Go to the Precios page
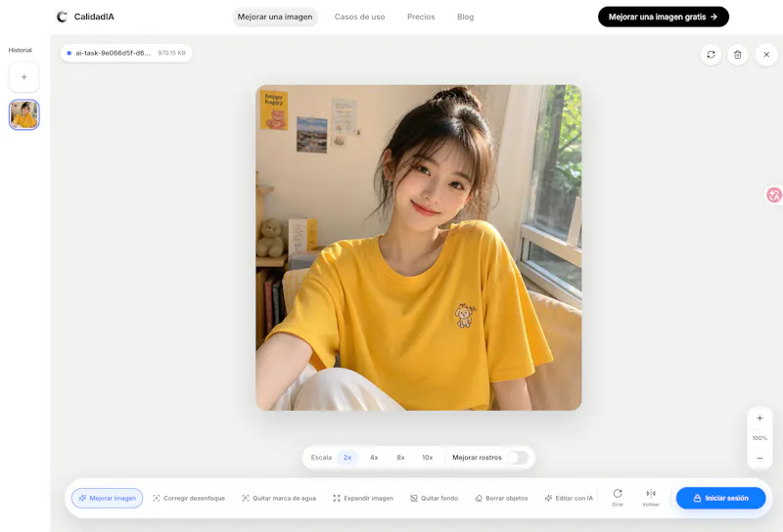Viewport: 783px width, 532px height. (421, 17)
